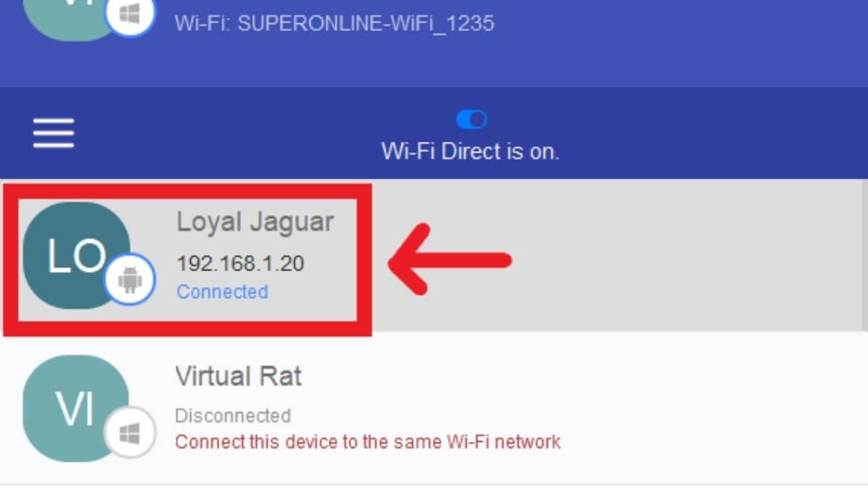Click the Disconnected status text
Image resolution: width=868 pixels, height=488 pixels.
click(233, 416)
